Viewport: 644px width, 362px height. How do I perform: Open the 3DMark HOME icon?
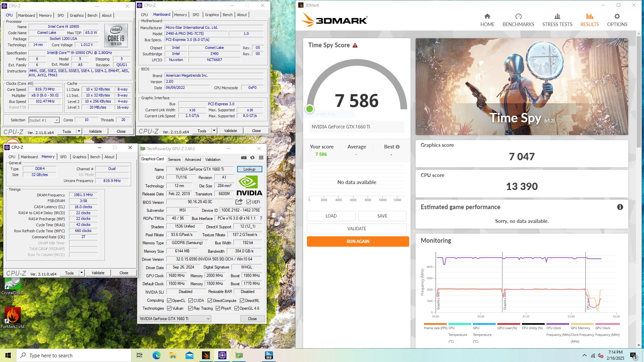point(487,16)
